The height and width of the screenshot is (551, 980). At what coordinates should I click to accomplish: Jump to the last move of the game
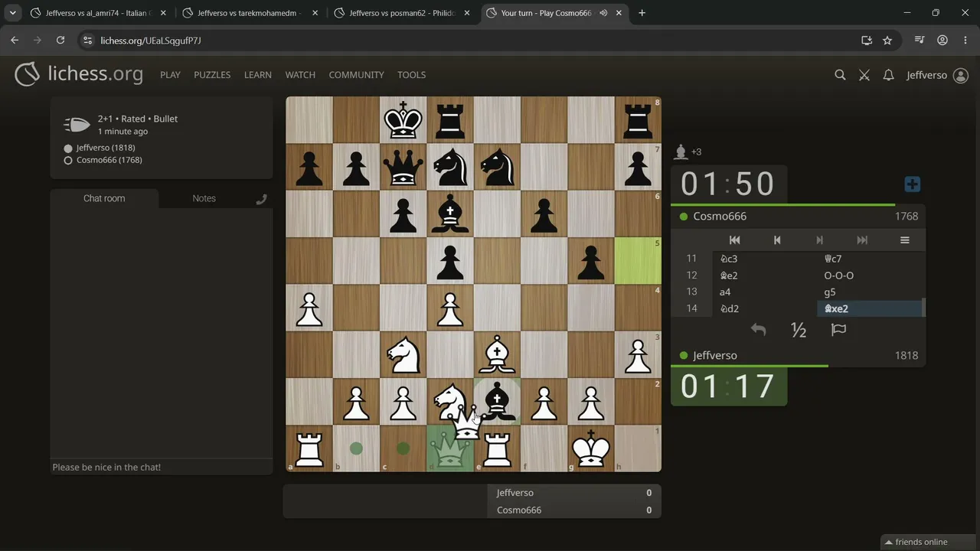pyautogui.click(x=862, y=240)
